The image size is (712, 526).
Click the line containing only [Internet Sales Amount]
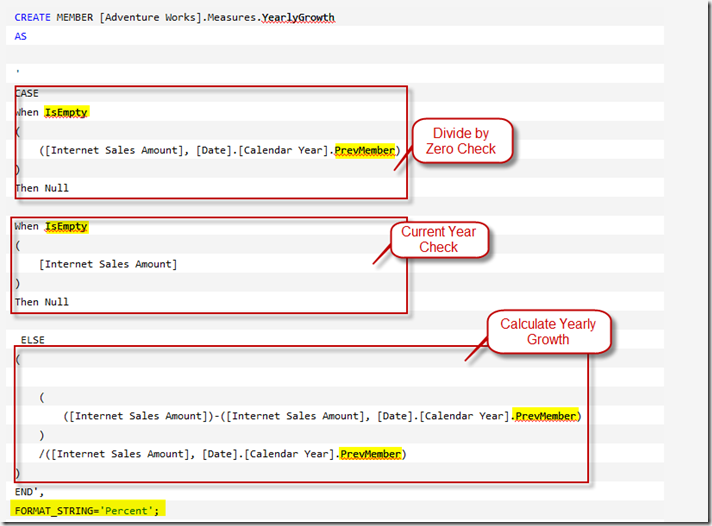(x=108, y=264)
